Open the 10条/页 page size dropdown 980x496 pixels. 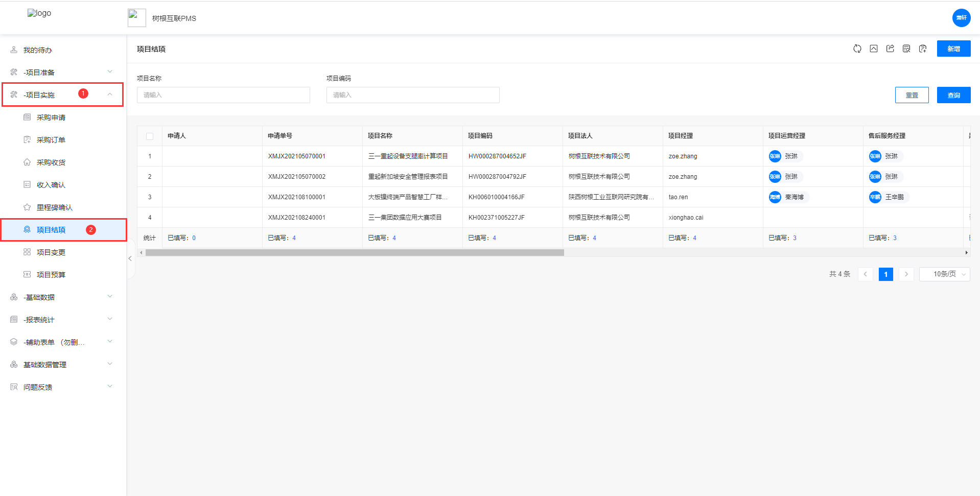tap(944, 274)
